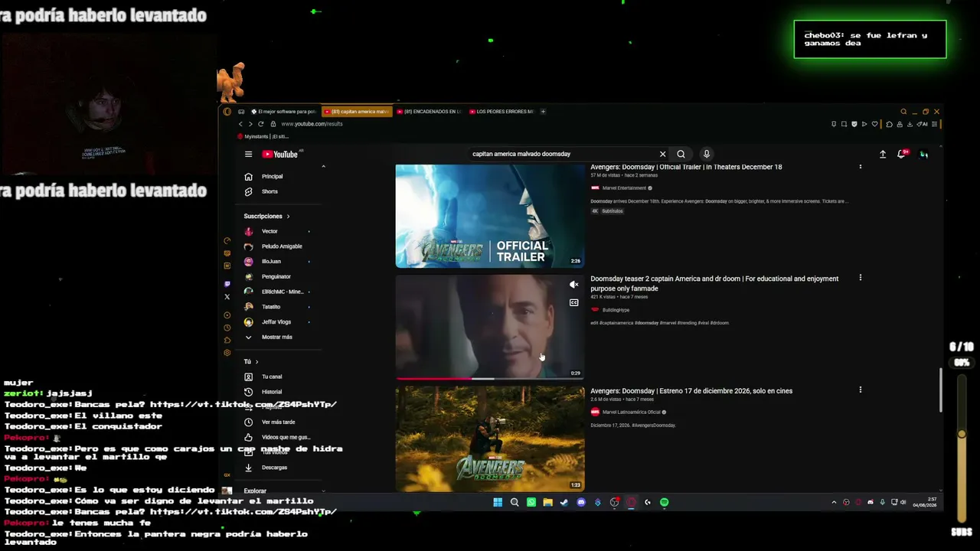
Task: Open BuildingHype channel link
Action: (616, 310)
